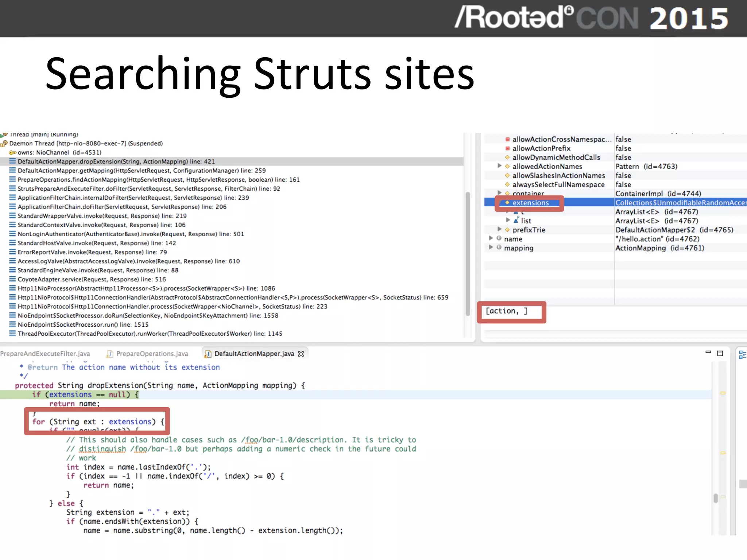
Task: Close the DefaultActionMapper.java tab
Action: tap(301, 354)
